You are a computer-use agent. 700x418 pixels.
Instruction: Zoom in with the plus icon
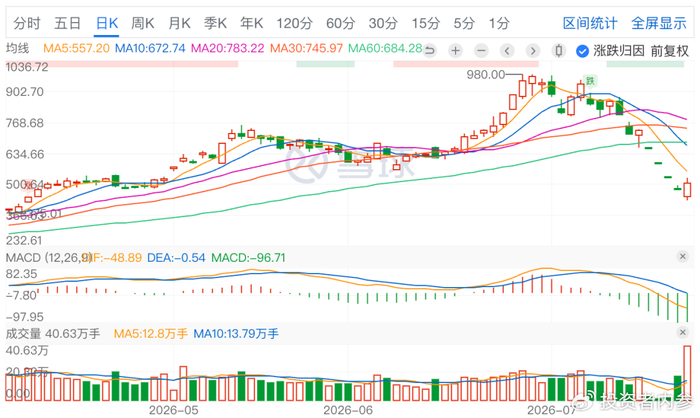tap(455, 51)
